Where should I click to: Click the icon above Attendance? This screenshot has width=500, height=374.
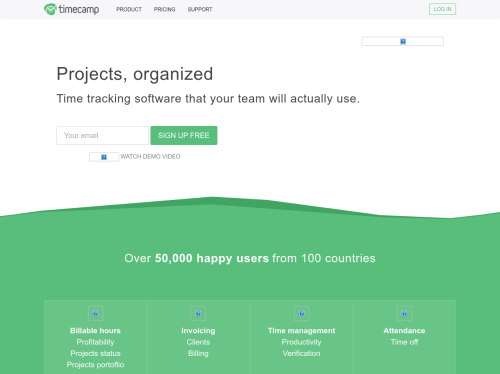pos(404,313)
